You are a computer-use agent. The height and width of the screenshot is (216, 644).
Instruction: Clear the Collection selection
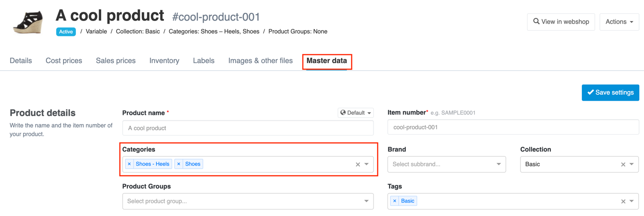[x=623, y=164]
